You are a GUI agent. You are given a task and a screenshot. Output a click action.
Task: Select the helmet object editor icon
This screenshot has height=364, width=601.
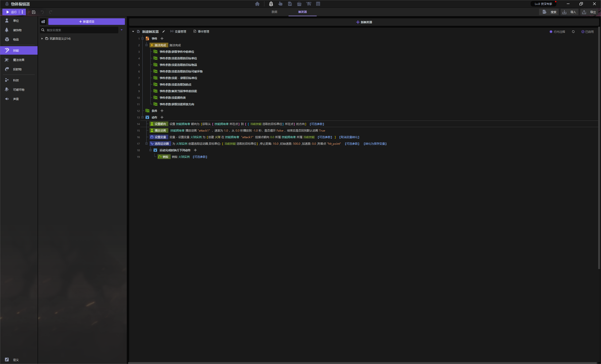pyautogui.click(x=271, y=4)
